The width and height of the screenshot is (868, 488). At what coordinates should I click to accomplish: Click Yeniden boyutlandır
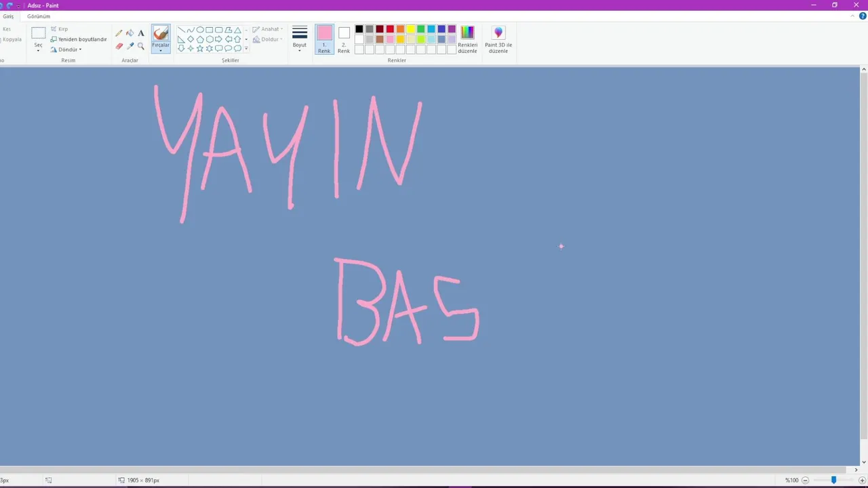[x=79, y=39]
